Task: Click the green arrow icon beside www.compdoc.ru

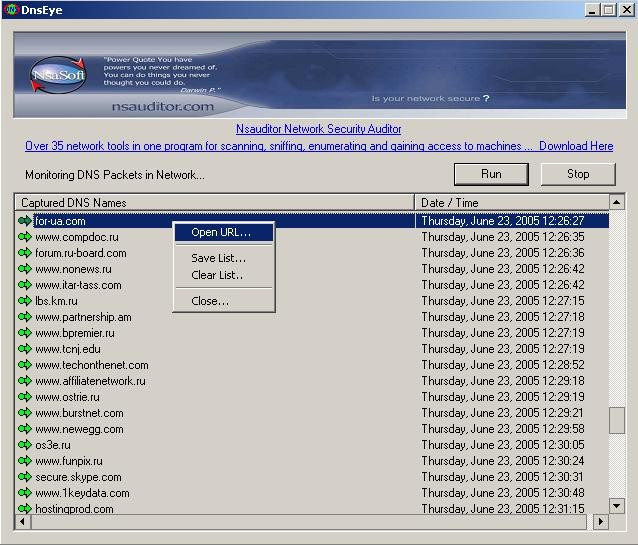Action: (x=25, y=237)
